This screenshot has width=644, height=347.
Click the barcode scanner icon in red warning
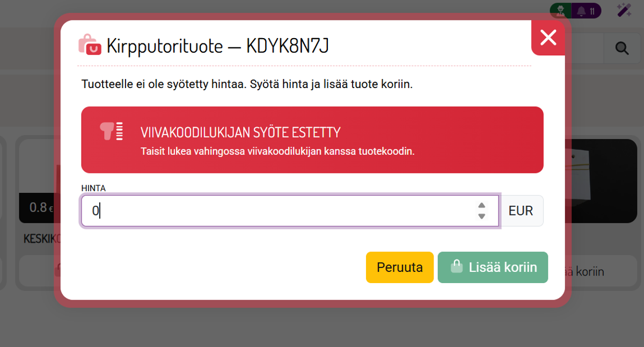pos(110,132)
